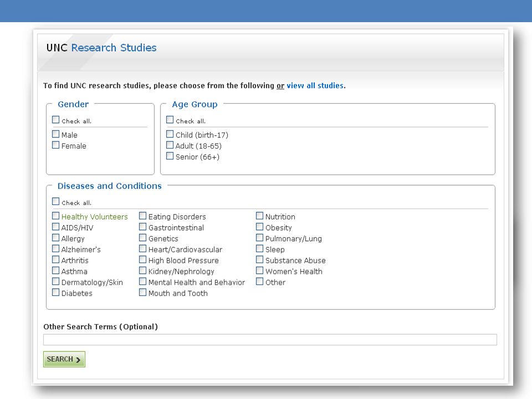Image resolution: width=532 pixels, height=399 pixels.
Task: Select the Women's Health checkbox
Action: [x=259, y=270]
